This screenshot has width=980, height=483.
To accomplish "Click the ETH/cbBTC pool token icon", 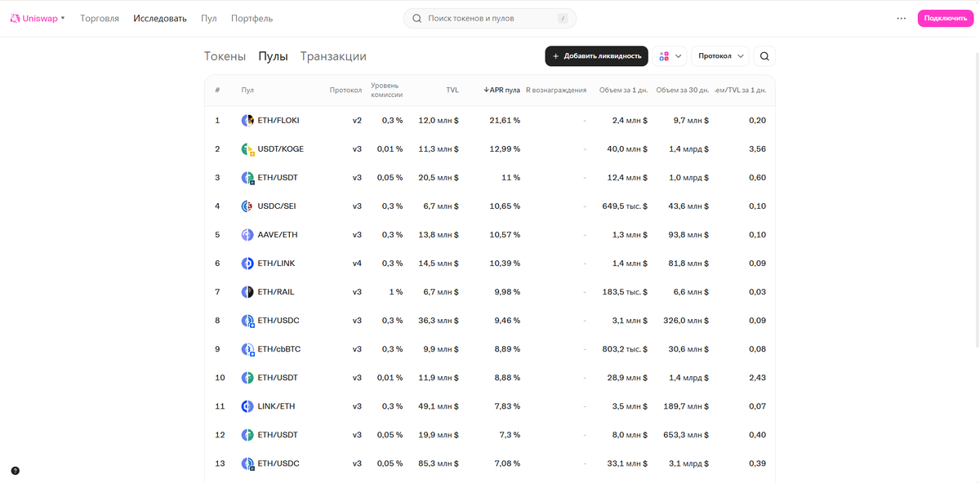I will point(247,349).
